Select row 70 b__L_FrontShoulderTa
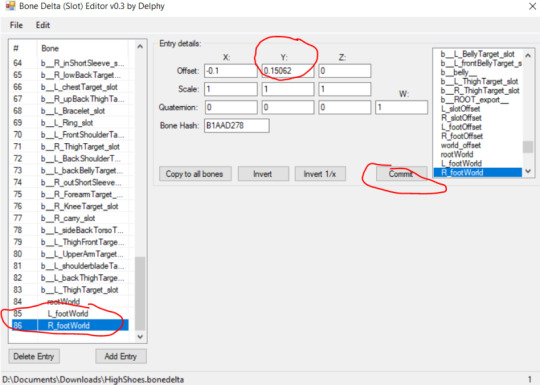Viewport: 540px width, 385px height. [70, 135]
